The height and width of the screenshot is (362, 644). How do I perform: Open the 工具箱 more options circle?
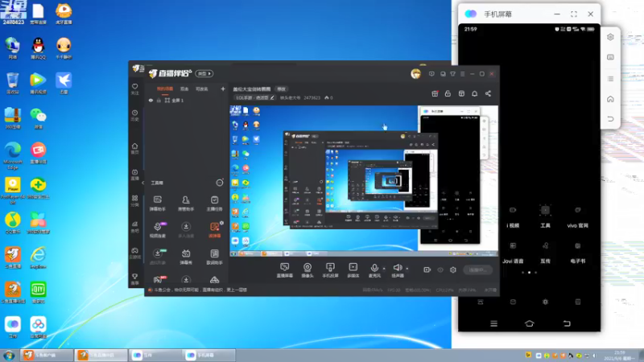[220, 183]
